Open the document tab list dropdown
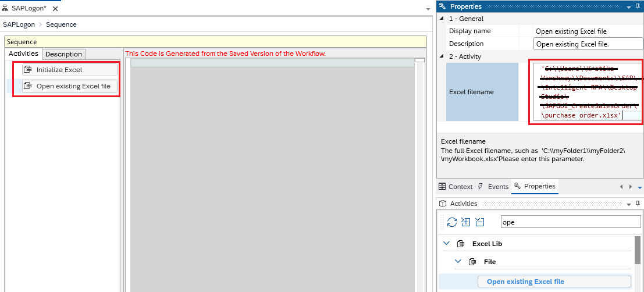644x292 pixels. click(x=428, y=9)
